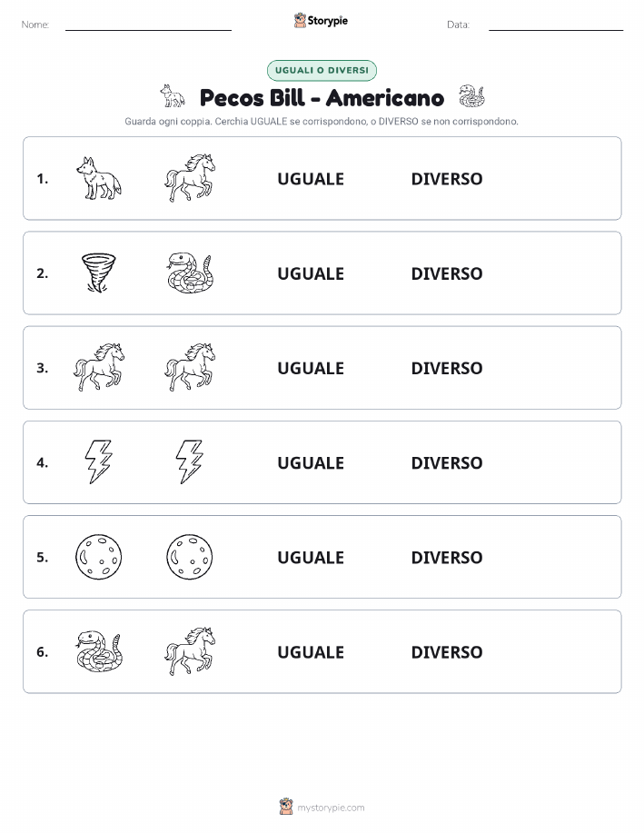The width and height of the screenshot is (644, 833).
Task: Click the Nome input line
Action: pyautogui.click(x=148, y=25)
